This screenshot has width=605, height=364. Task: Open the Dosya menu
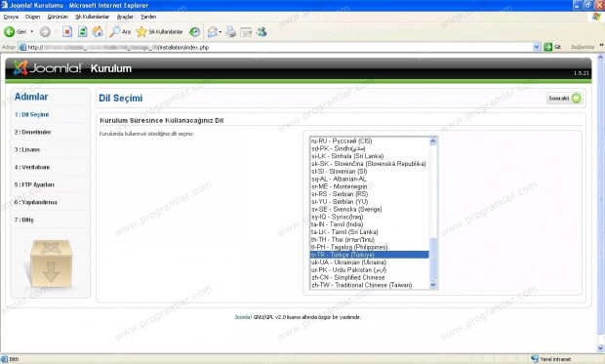[11, 17]
